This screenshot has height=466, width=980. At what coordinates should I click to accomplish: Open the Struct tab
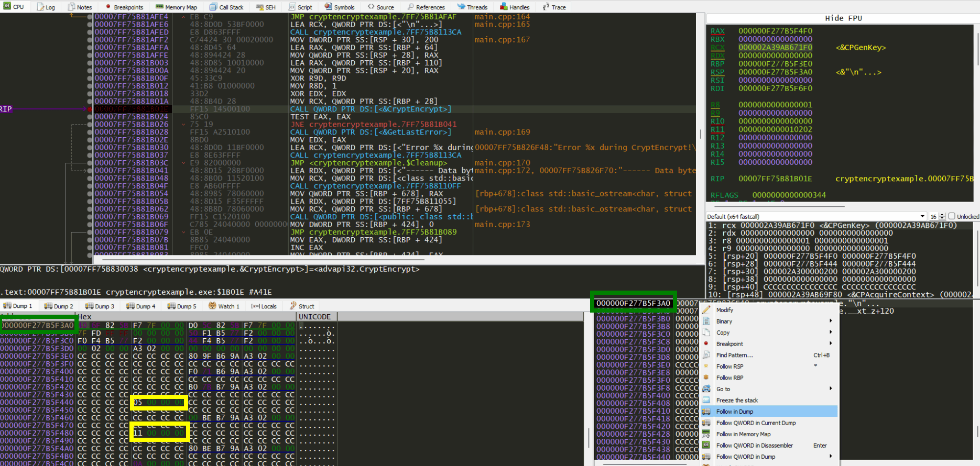click(x=302, y=306)
